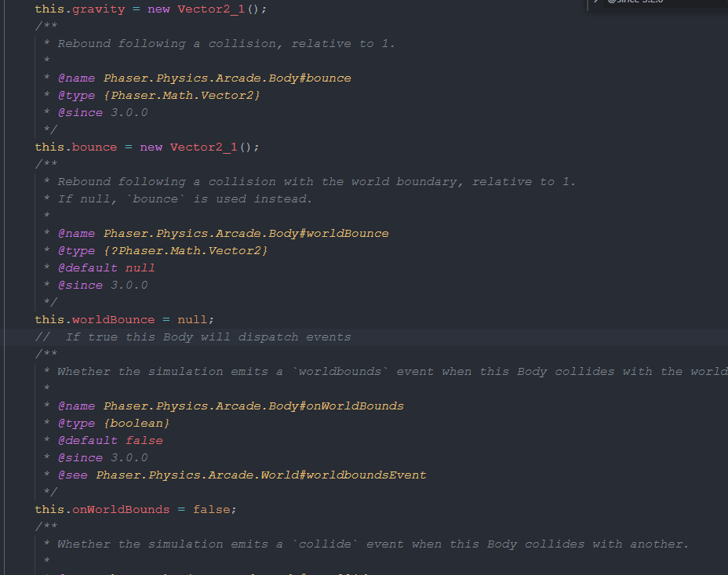Select the Phaser.Physics.Arcade.Body#worldBounce name text
Viewport: 728px width, 575px height.
pyautogui.click(x=246, y=234)
